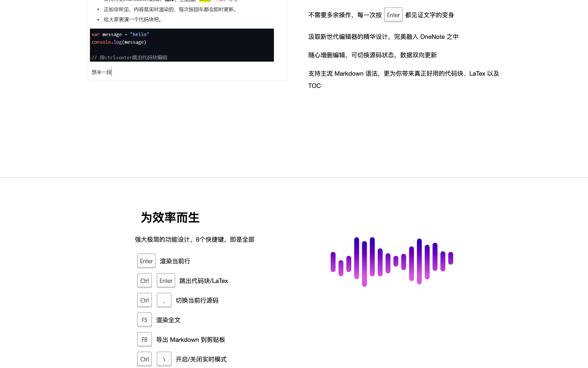This screenshot has width=588, height=368.
Task: Click the 想来一段 text line in the preview
Action: [x=102, y=72]
